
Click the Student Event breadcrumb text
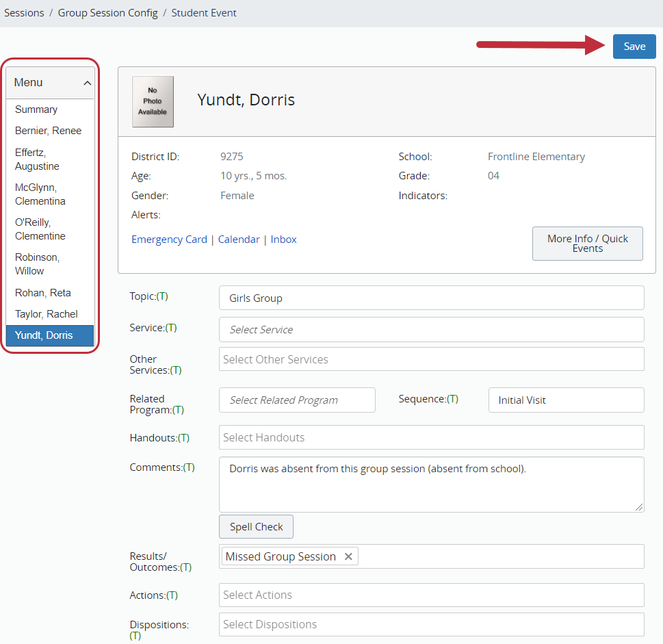[x=204, y=13]
